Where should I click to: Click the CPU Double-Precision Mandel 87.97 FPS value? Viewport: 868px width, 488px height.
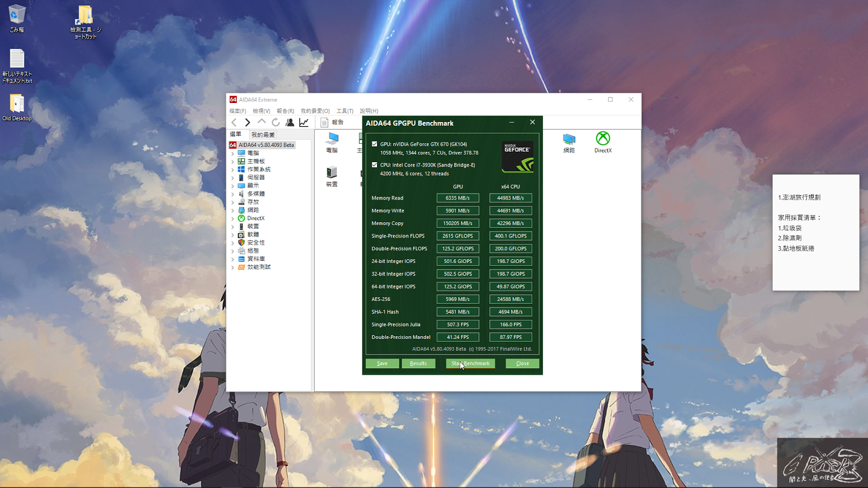click(x=510, y=337)
